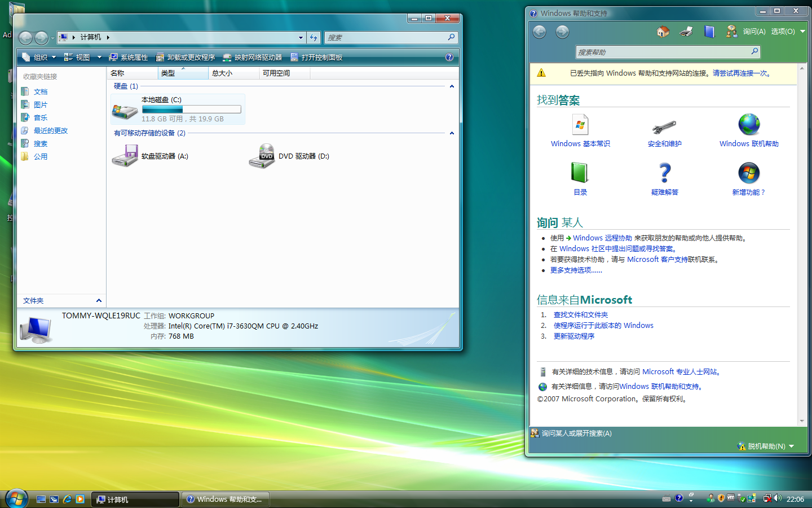Open the 组织 dropdown menu
The width and height of the screenshot is (812, 508).
click(39, 57)
